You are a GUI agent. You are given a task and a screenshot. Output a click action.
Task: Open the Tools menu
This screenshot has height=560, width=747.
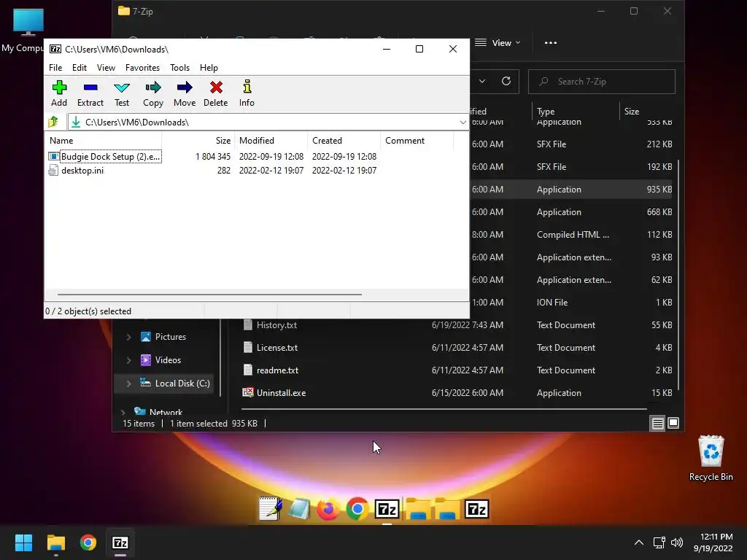click(x=179, y=68)
